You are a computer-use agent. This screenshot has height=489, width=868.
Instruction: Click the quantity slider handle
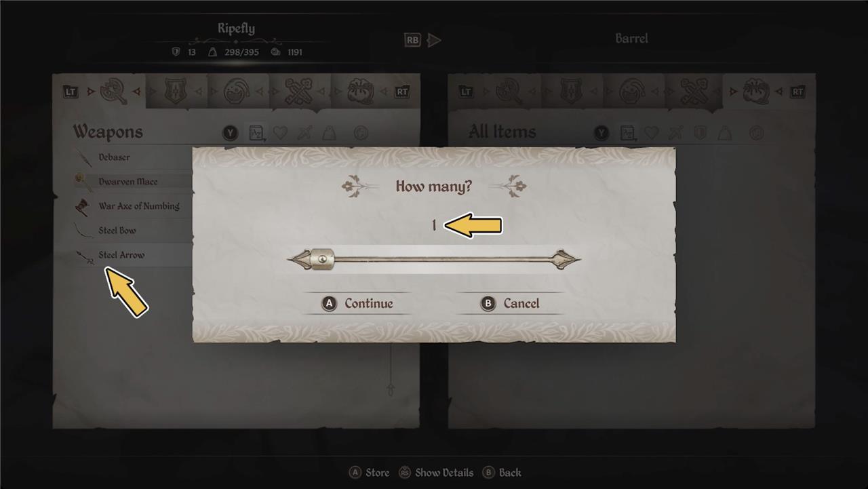pyautogui.click(x=321, y=259)
